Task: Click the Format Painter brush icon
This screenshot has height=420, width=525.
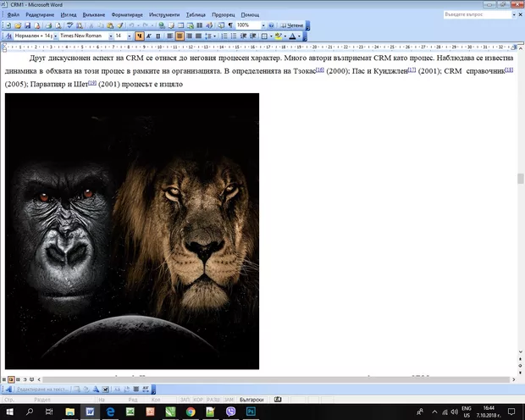Action: point(120,25)
